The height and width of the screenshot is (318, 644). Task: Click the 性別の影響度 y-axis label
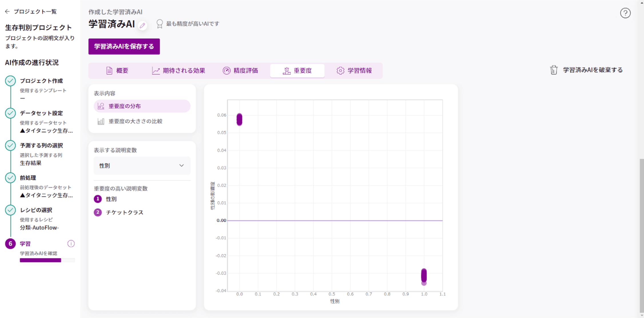[212, 196]
